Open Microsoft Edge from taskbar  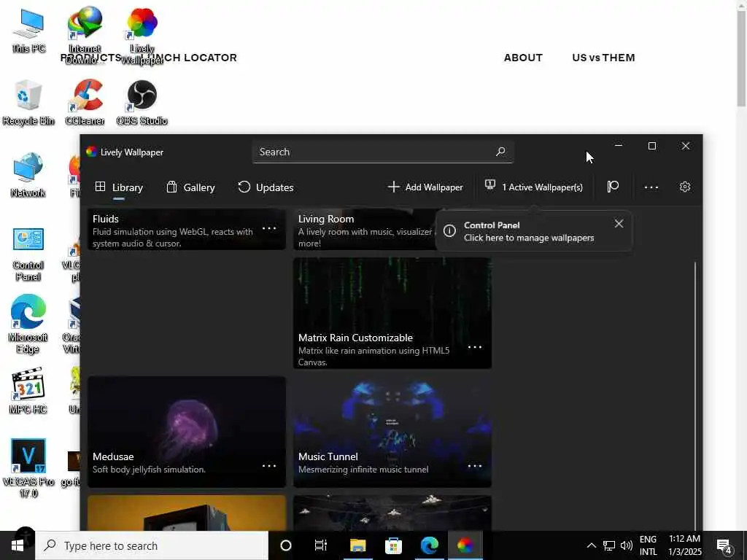pos(429,545)
